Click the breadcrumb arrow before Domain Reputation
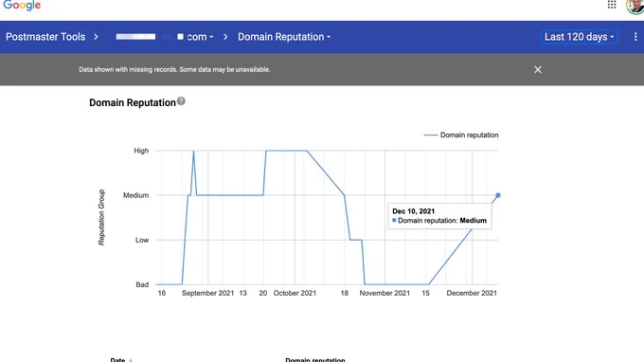644x362 pixels. tap(225, 37)
